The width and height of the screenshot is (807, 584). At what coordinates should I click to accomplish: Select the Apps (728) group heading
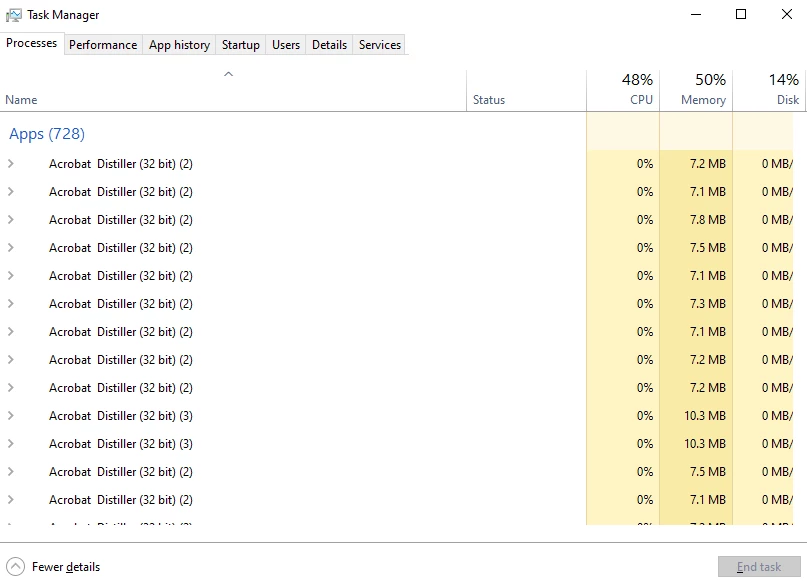(x=47, y=134)
